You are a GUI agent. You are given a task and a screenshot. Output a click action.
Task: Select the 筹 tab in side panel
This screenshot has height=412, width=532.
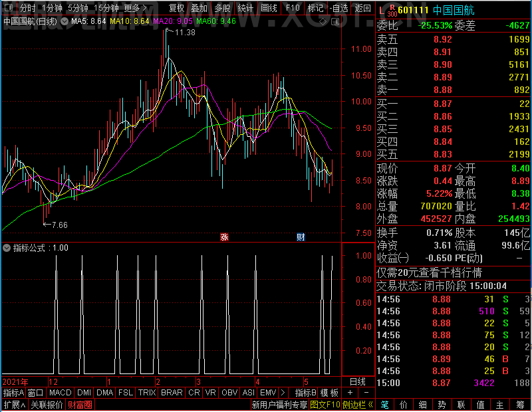(x=521, y=405)
